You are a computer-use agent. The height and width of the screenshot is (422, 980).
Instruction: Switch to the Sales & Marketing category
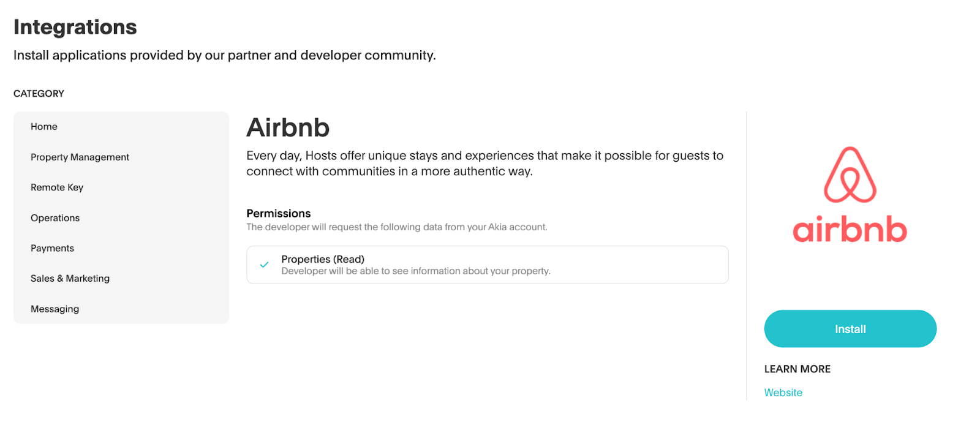tap(70, 279)
